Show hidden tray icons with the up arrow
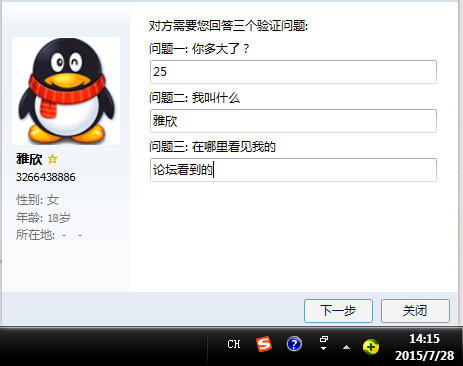The image size is (463, 366). click(346, 347)
